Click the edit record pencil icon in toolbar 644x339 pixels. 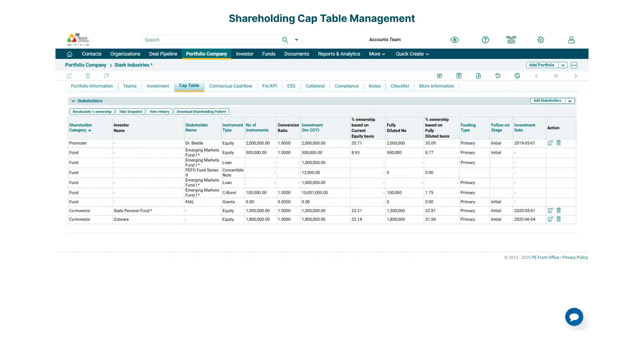(x=69, y=76)
